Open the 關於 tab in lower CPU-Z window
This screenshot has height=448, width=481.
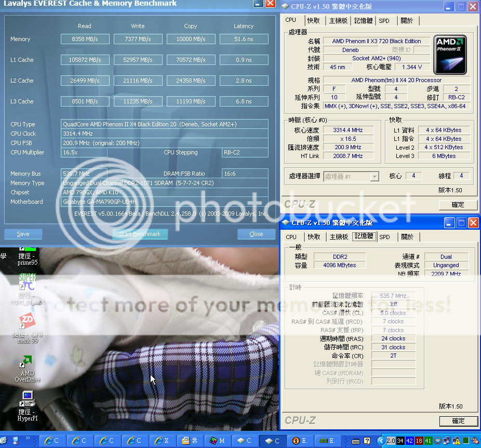(407, 236)
